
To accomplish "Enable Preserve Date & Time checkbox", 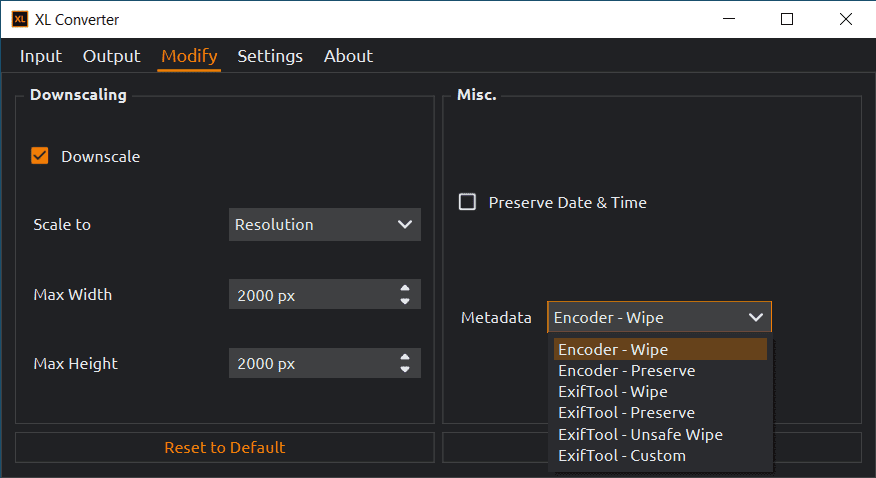I will (x=467, y=202).
